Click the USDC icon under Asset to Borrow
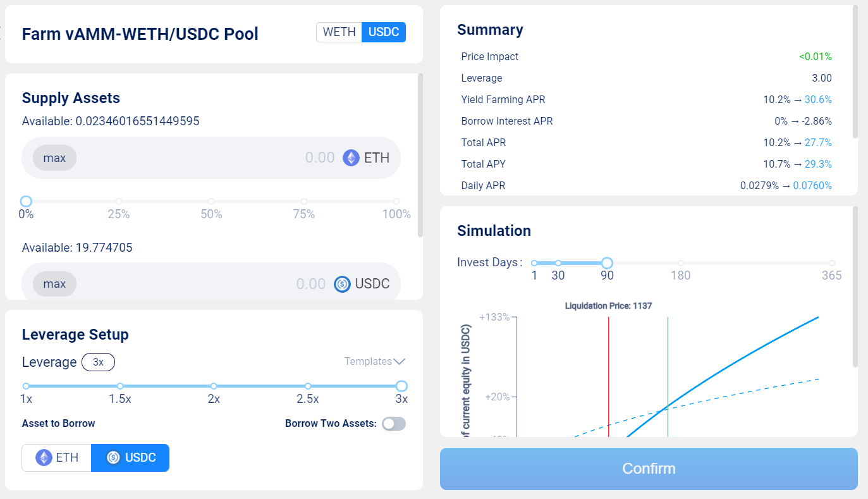 [x=113, y=458]
